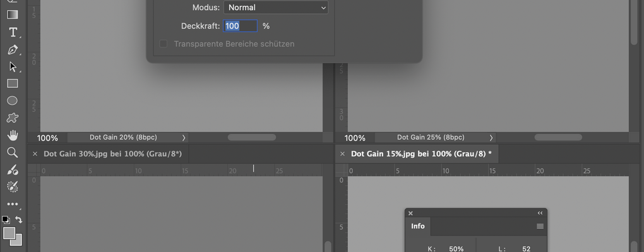This screenshot has width=644, height=252.
Task: Close the Dot Gain 15%.jpg document tab
Action: (x=343, y=153)
